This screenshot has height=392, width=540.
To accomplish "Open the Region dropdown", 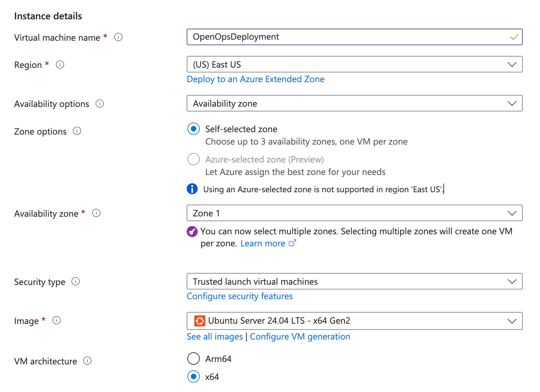I will pyautogui.click(x=354, y=65).
